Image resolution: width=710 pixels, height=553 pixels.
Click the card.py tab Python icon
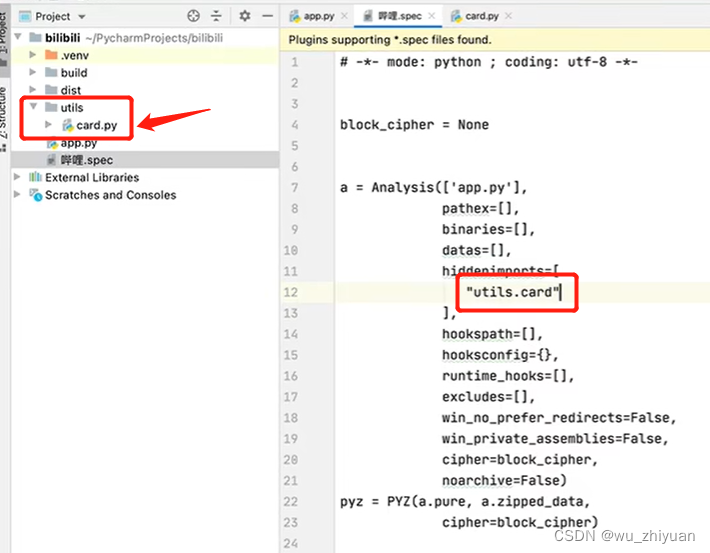[x=456, y=16]
